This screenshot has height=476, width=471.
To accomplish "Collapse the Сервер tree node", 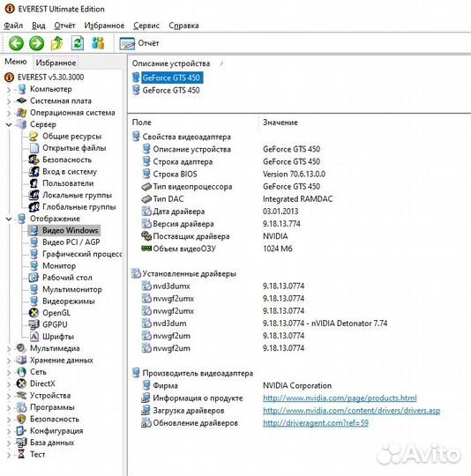I will tap(9, 124).
